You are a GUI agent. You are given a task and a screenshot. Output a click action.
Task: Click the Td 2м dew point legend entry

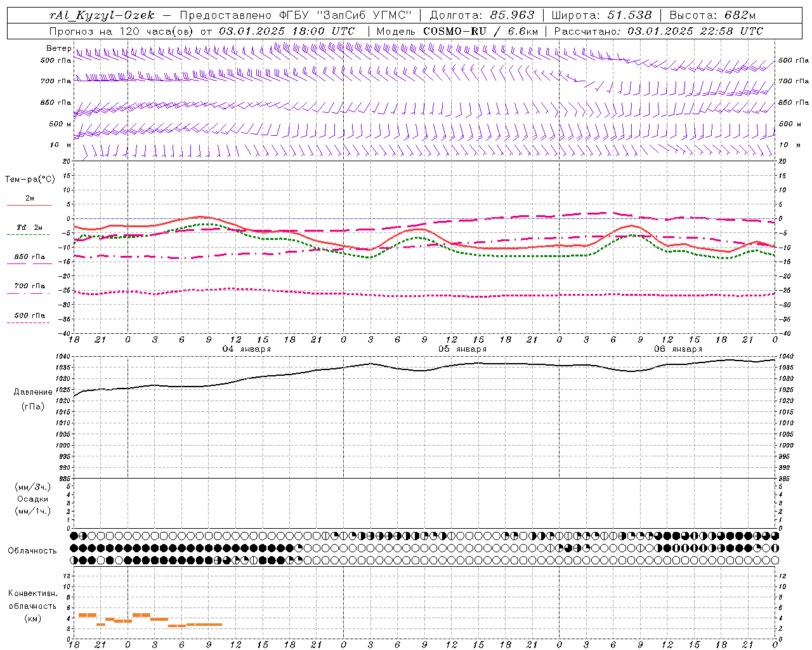(x=30, y=227)
